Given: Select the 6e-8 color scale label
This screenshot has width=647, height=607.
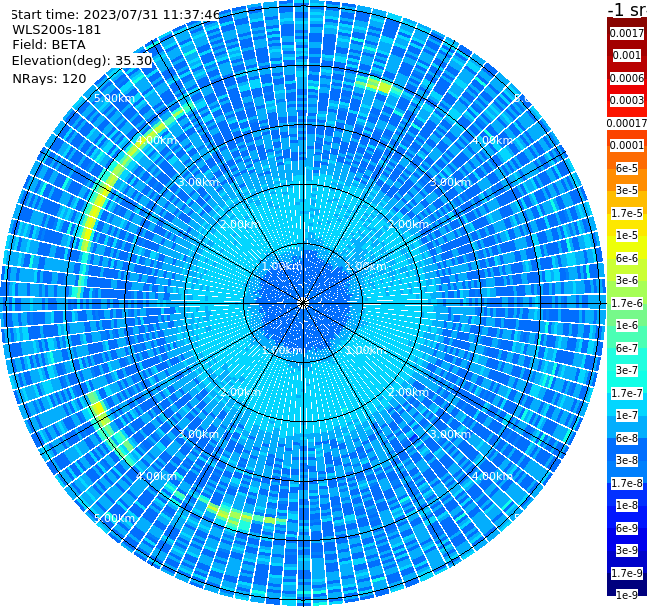Looking at the screenshot, I should point(627,438).
